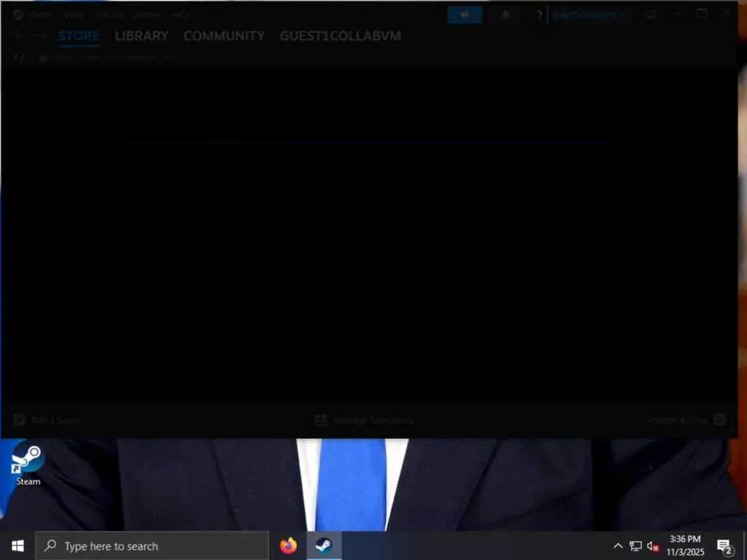This screenshot has width=747, height=560.
Task: Click the network icon in system tray
Action: pyautogui.click(x=635, y=546)
